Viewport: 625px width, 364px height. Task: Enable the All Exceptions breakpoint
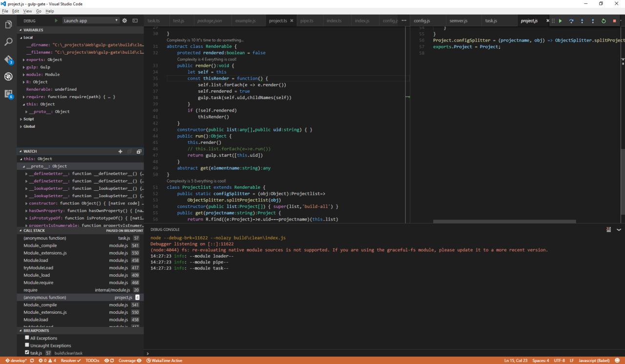pos(27,338)
